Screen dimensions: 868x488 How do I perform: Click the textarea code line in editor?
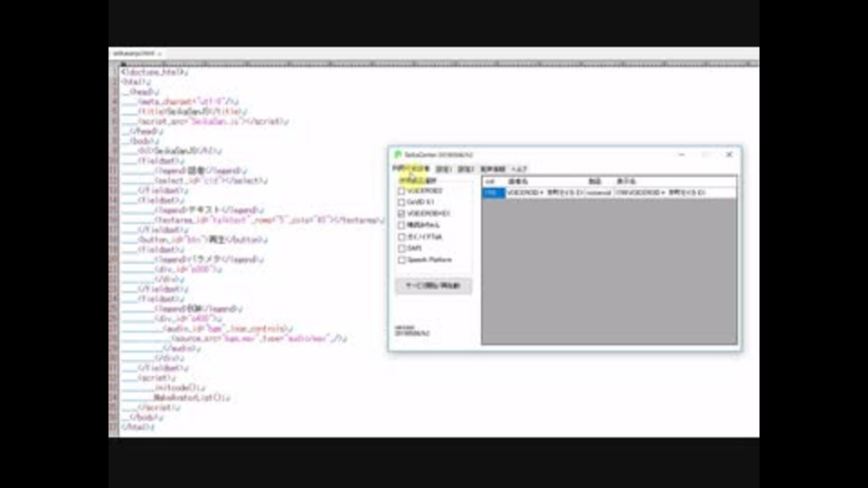(269, 221)
